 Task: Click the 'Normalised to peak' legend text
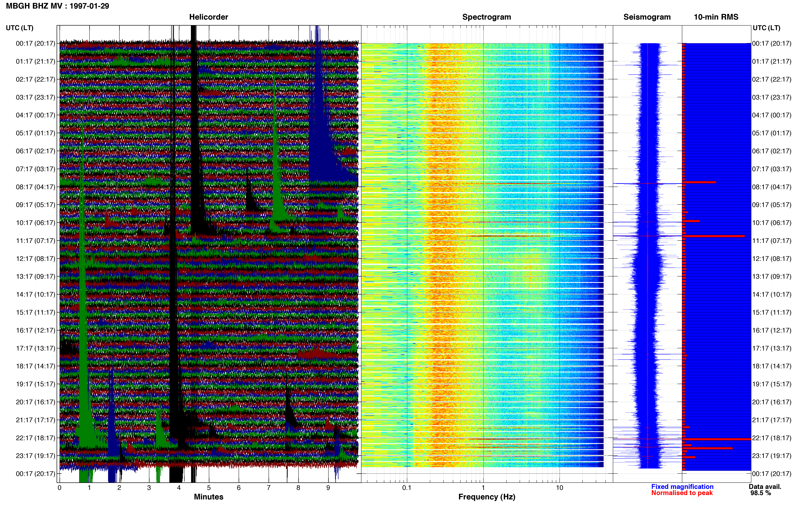click(x=682, y=493)
